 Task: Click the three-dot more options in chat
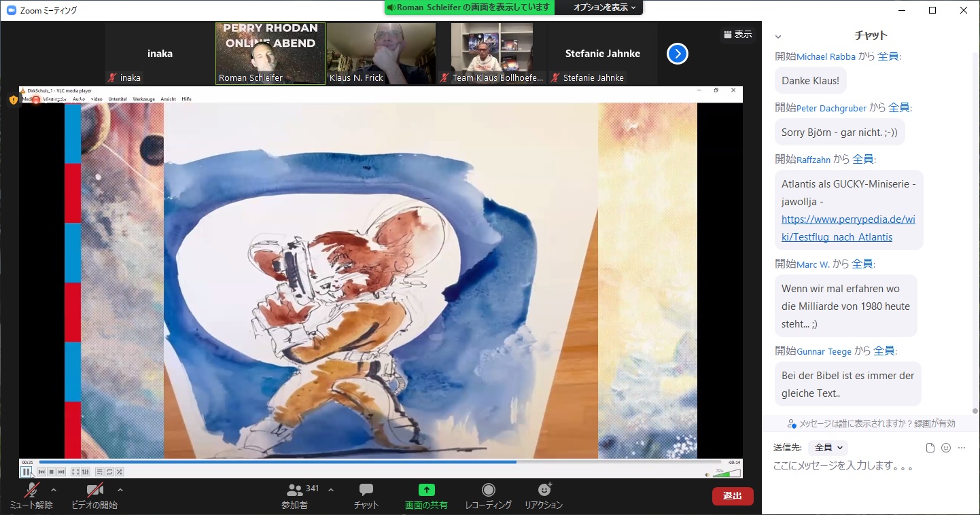(x=961, y=448)
